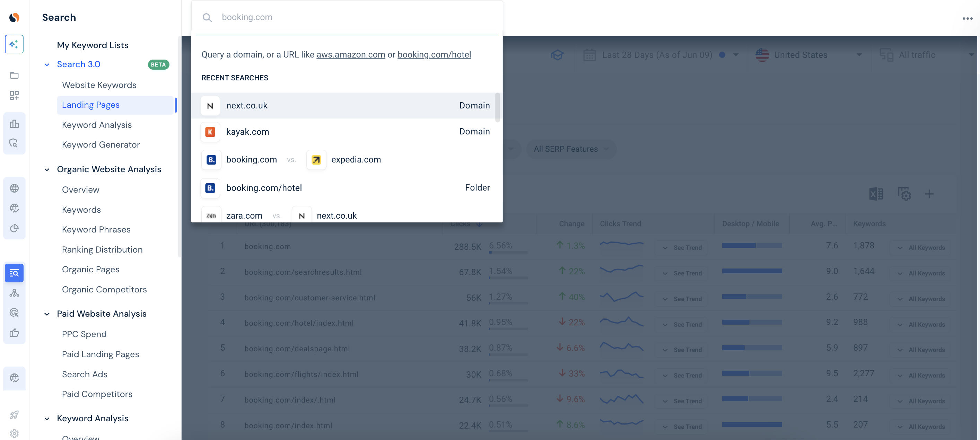Image resolution: width=980 pixels, height=440 pixels.
Task: Open the globe icon in left rail
Action: [14, 188]
